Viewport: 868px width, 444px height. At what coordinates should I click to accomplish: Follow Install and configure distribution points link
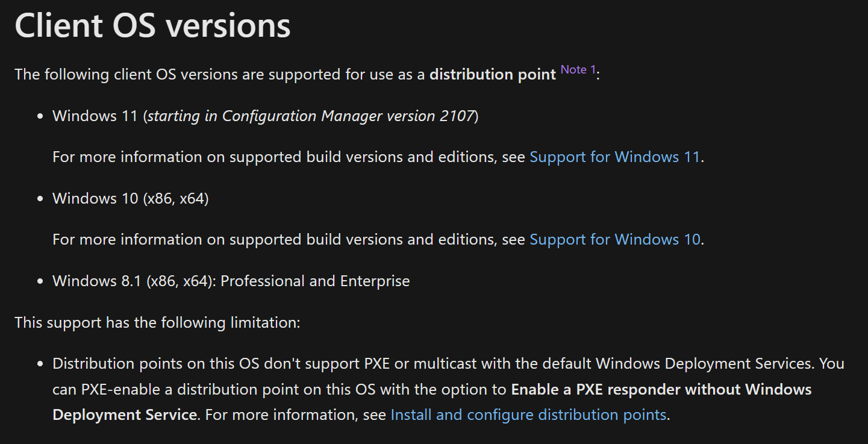(529, 415)
